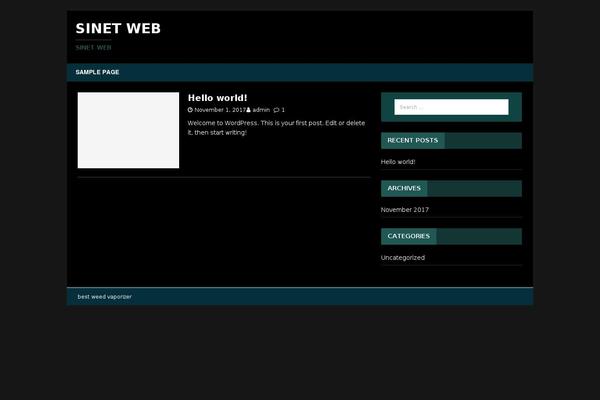The height and width of the screenshot is (400, 600).
Task: Open the 1 comment count link
Action: (283, 110)
